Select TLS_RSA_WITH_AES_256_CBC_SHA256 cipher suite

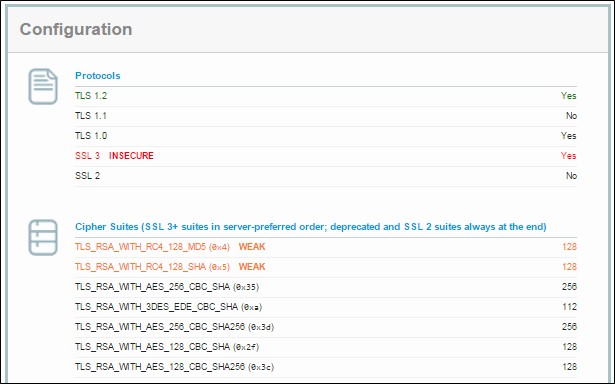(x=175, y=327)
